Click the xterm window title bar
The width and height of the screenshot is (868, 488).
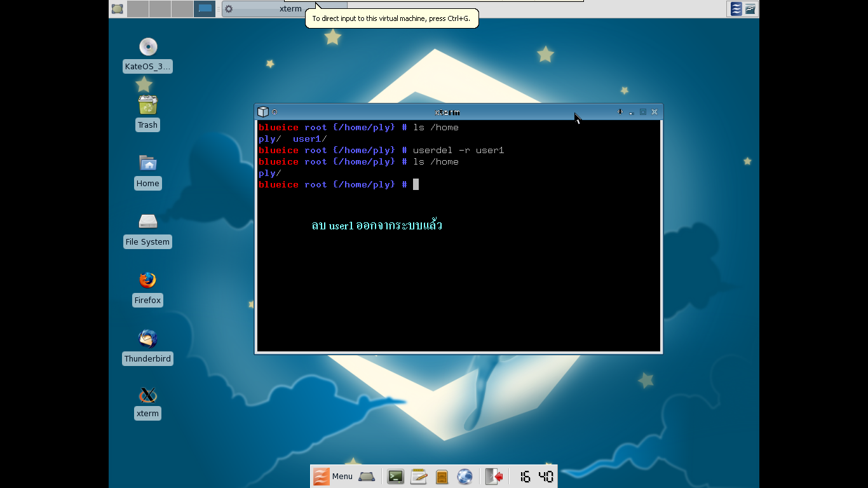[448, 112]
